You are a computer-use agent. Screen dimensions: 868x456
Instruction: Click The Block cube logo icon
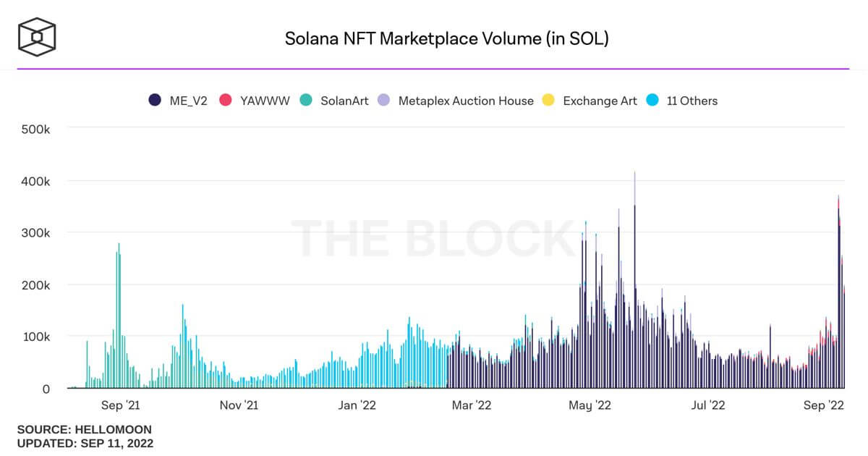[37, 35]
